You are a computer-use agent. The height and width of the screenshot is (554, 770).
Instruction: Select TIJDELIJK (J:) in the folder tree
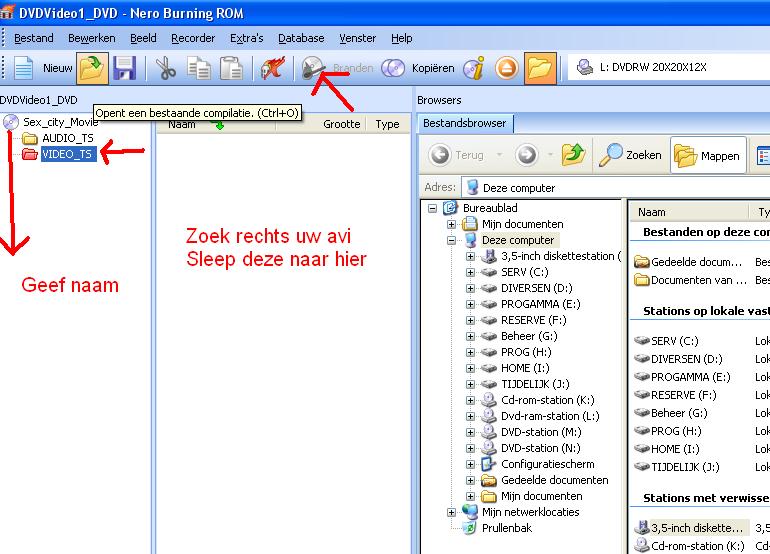pos(535,384)
